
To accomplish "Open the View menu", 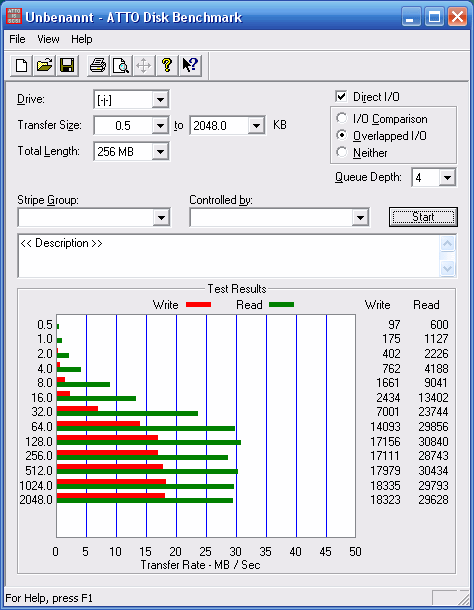I will 48,39.
